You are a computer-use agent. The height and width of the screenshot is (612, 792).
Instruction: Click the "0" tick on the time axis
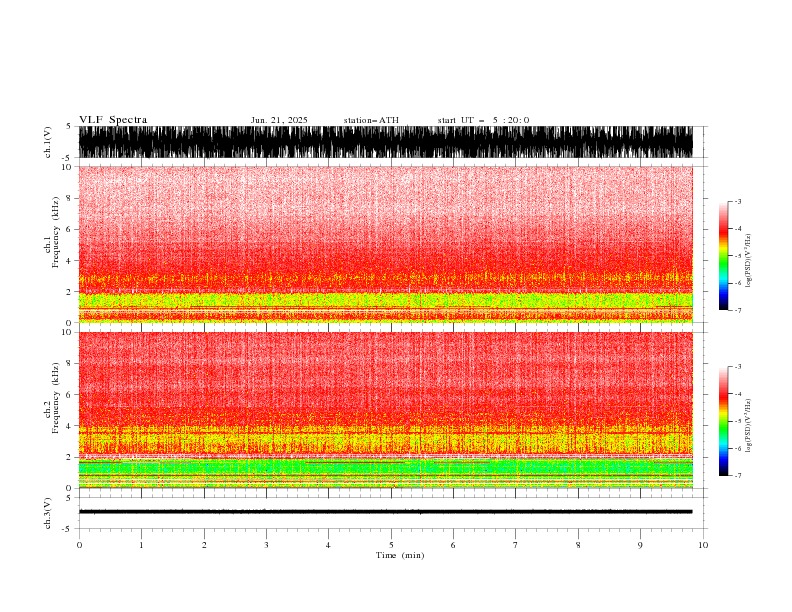pos(79,545)
